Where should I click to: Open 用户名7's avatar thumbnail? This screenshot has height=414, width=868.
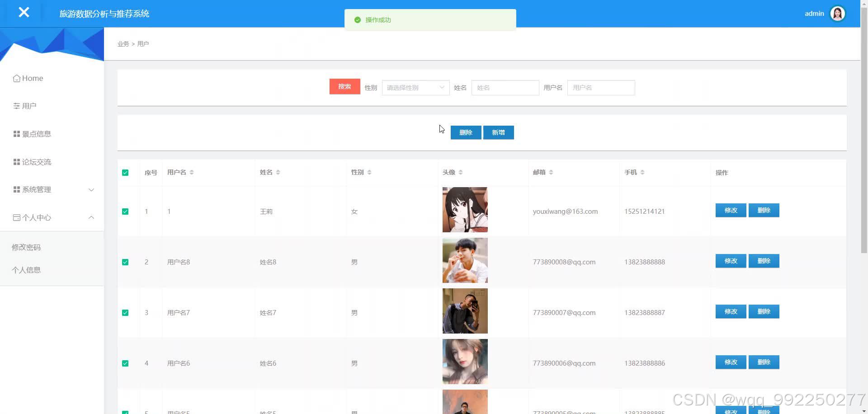pyautogui.click(x=465, y=311)
